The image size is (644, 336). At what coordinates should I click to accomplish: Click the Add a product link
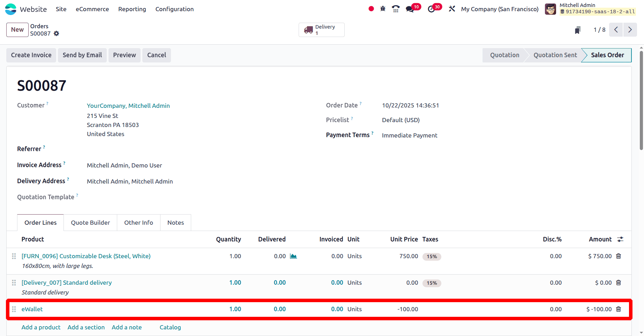click(x=41, y=327)
